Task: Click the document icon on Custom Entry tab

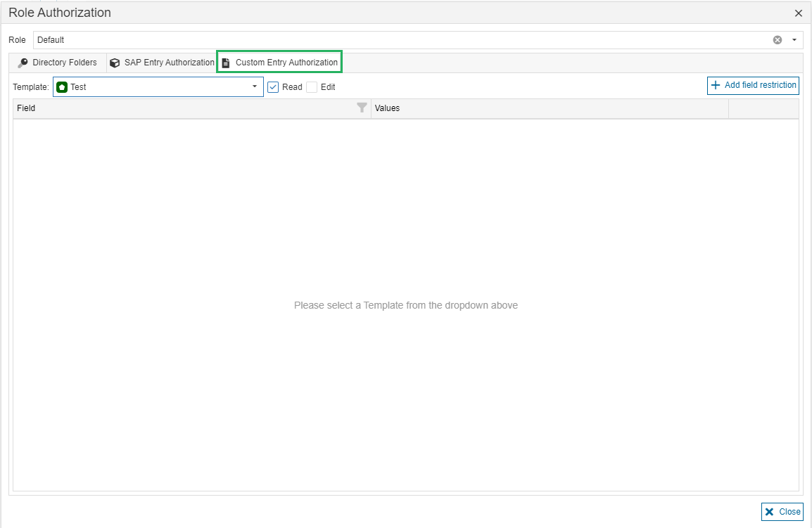Action: coord(226,63)
